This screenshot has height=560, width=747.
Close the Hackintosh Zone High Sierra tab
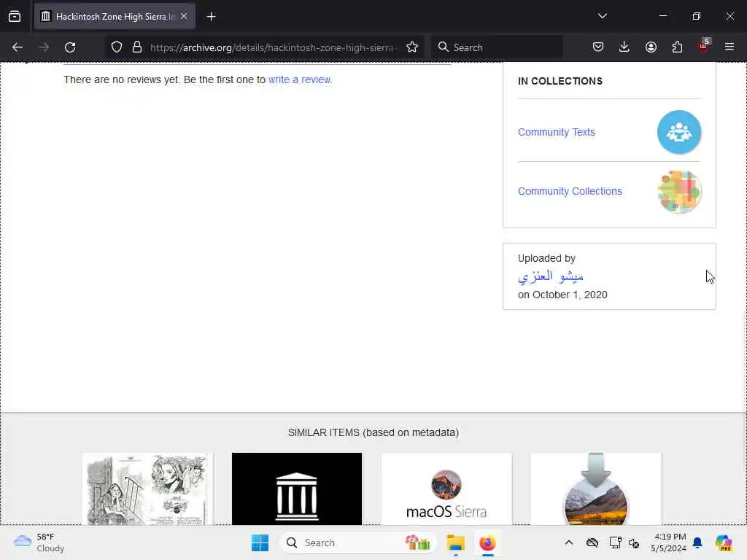[x=184, y=17]
